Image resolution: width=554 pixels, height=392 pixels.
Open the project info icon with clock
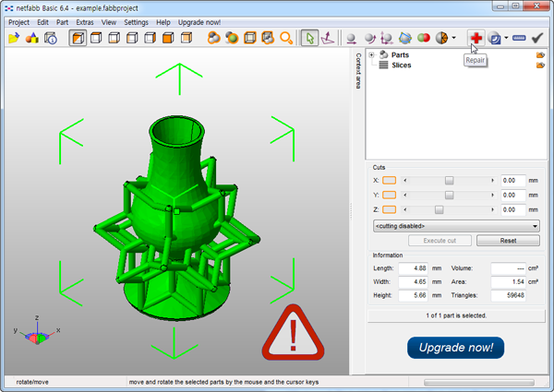pyautogui.click(x=51, y=38)
